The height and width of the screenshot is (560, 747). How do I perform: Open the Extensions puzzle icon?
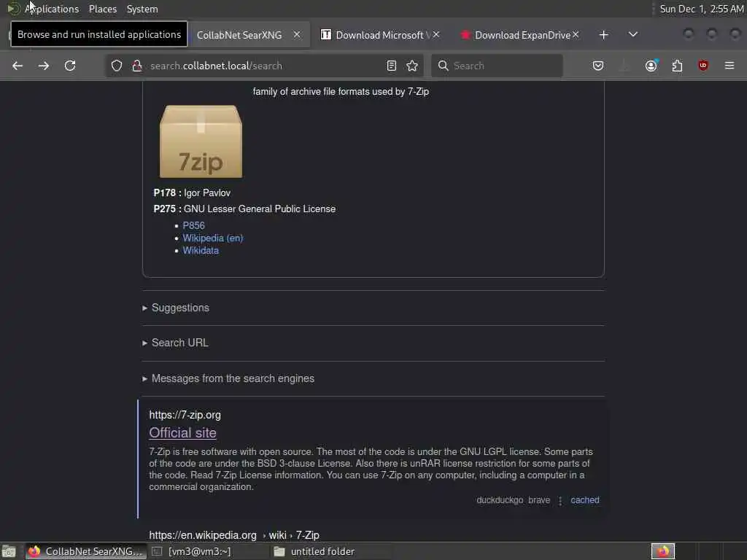677,66
